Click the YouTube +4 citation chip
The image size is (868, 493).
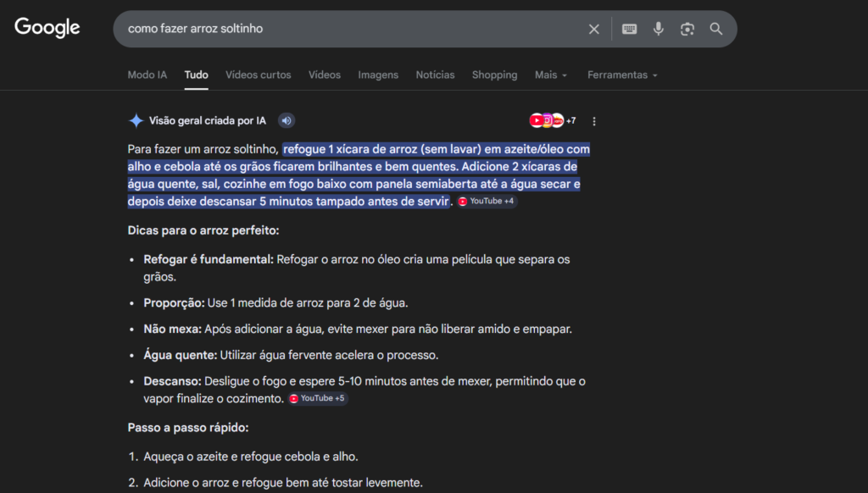click(487, 201)
